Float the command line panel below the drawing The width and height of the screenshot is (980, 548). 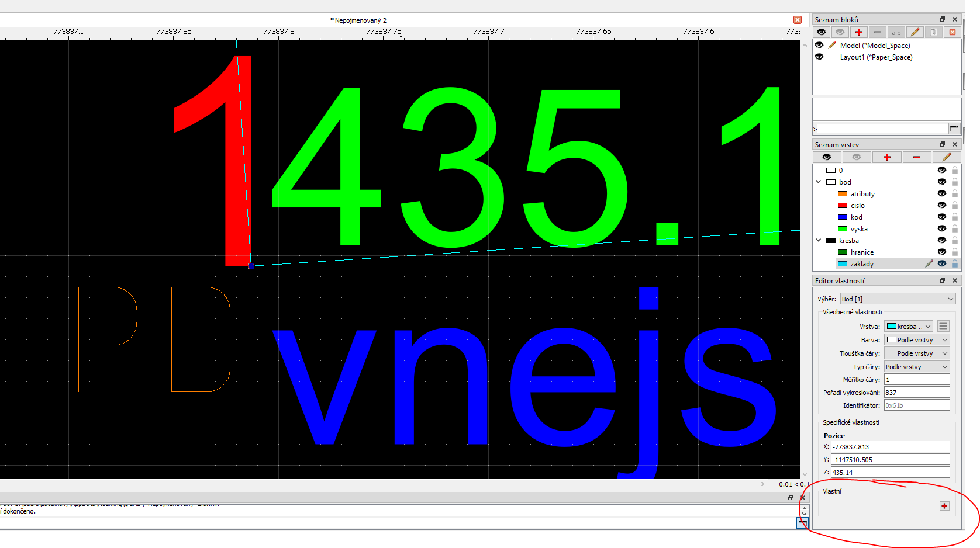pyautogui.click(x=791, y=498)
